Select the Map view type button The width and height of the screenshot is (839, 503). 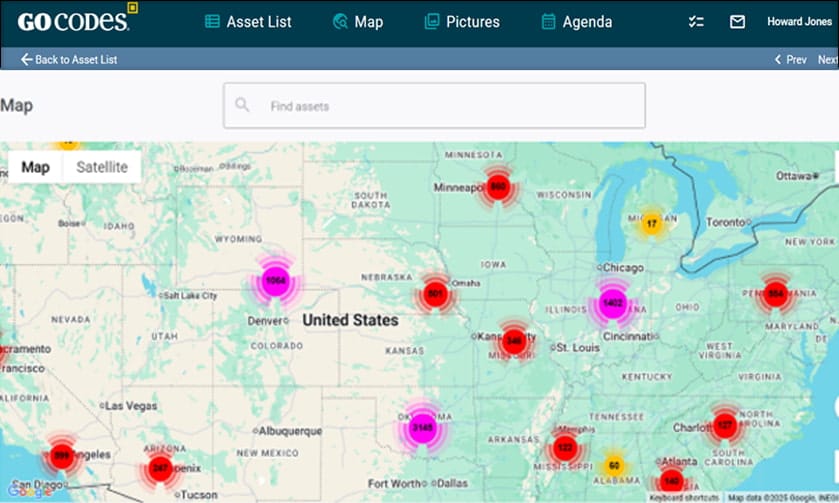[36, 167]
